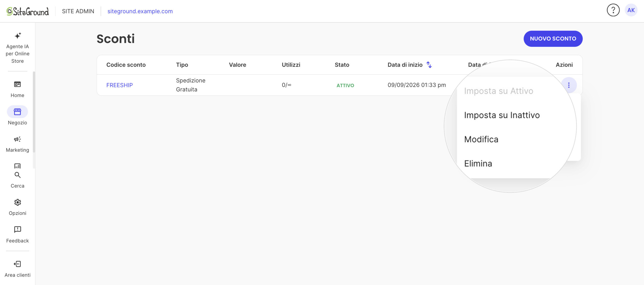Click the ATTIVO status label
The image size is (644, 285).
point(345,85)
